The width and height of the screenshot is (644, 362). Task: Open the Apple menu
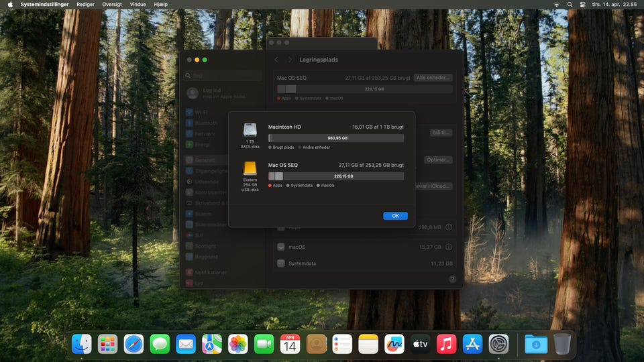click(x=10, y=4)
